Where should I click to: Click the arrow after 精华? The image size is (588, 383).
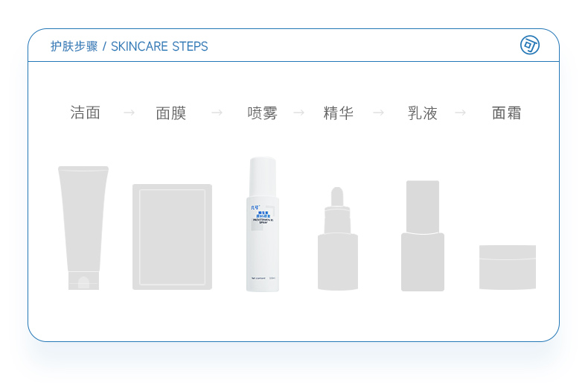tap(379, 113)
